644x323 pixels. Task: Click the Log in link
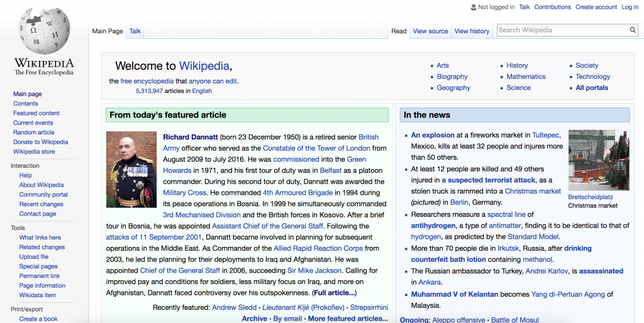tap(630, 7)
